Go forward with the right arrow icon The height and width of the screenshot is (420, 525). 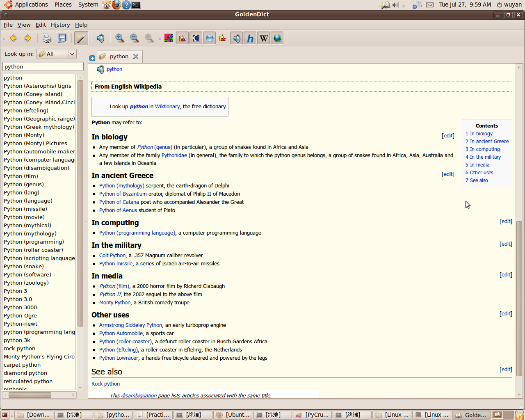point(27,38)
